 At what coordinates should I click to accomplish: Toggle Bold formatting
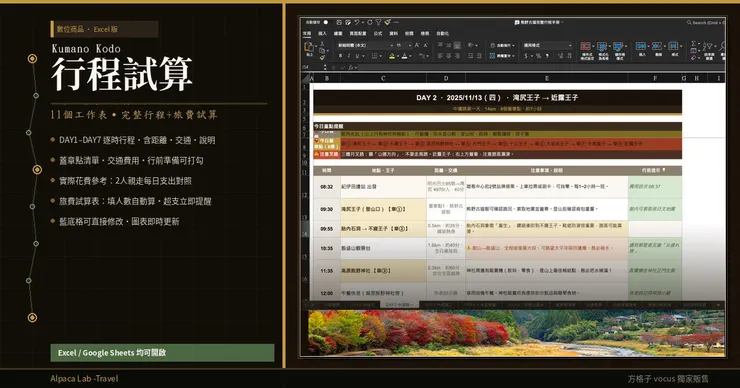(340, 56)
